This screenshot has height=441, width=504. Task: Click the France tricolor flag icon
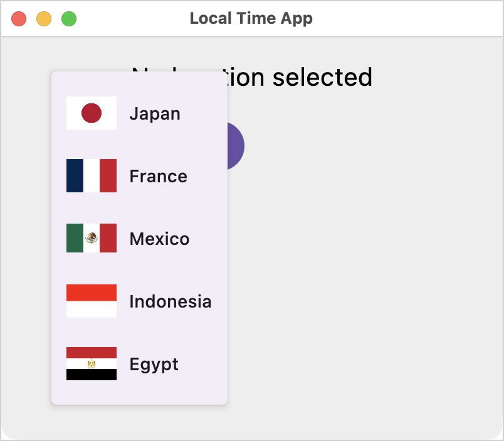tap(92, 175)
